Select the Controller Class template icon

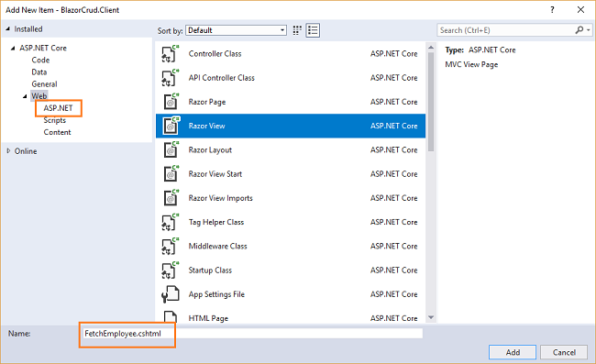point(170,54)
